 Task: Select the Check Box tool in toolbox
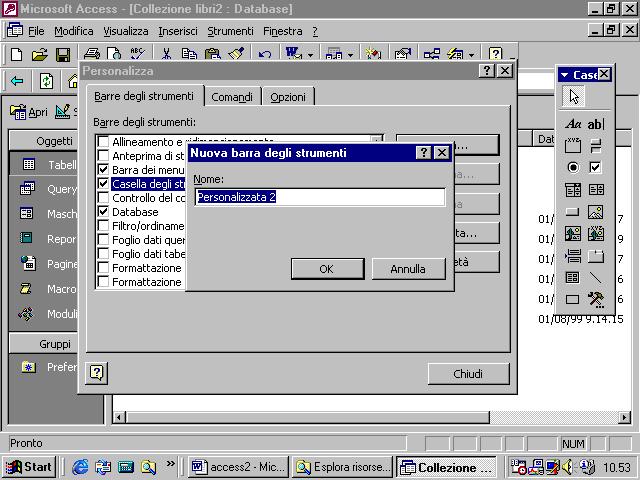(596, 167)
